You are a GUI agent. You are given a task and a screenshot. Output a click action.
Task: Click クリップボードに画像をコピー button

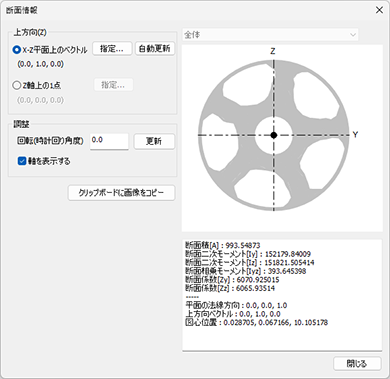point(121,193)
